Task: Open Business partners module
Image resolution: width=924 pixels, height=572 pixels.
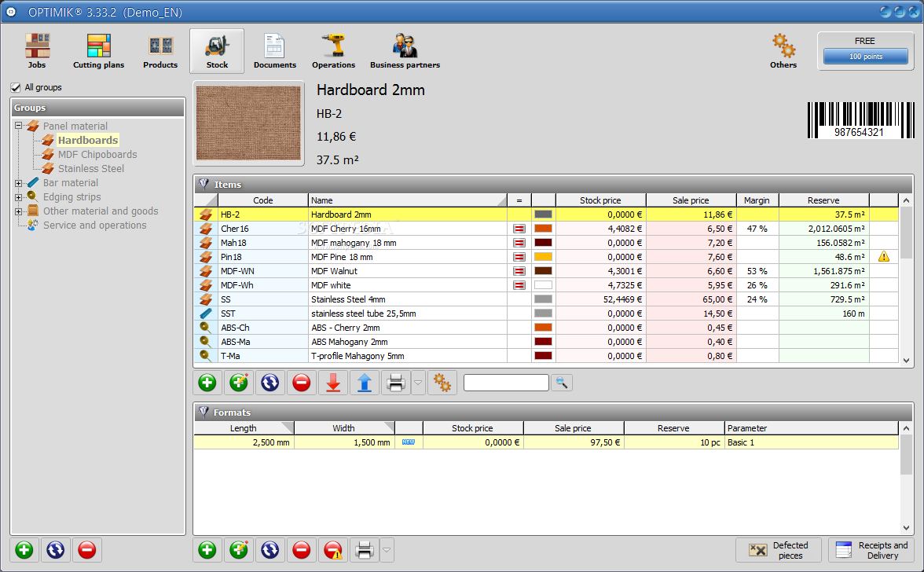Action: [405, 51]
